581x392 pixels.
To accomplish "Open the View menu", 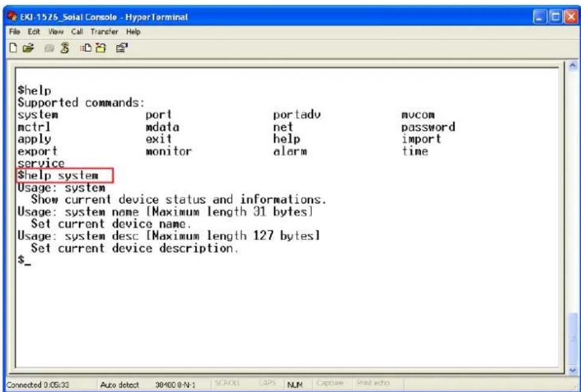I will tap(55, 32).
